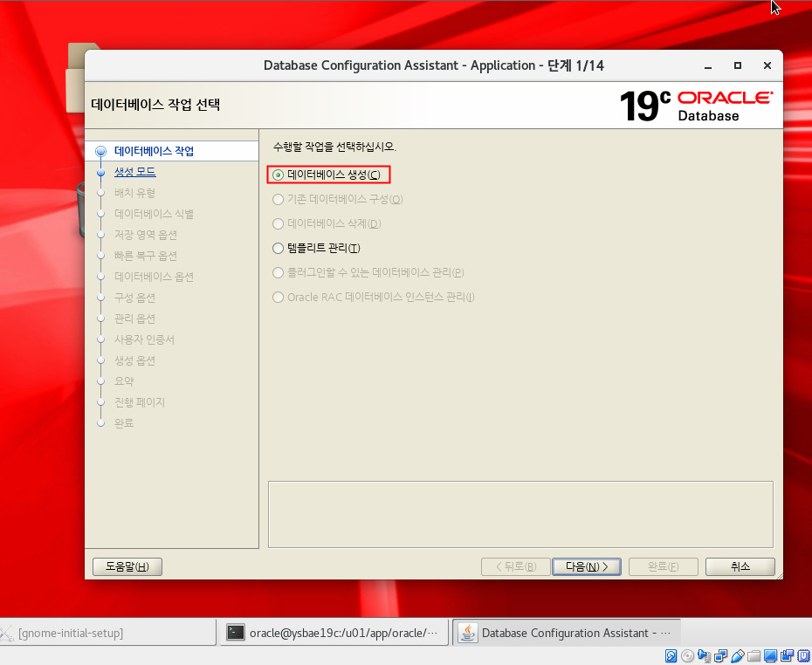
Task: Click the screen recording status icon
Action: point(788,656)
